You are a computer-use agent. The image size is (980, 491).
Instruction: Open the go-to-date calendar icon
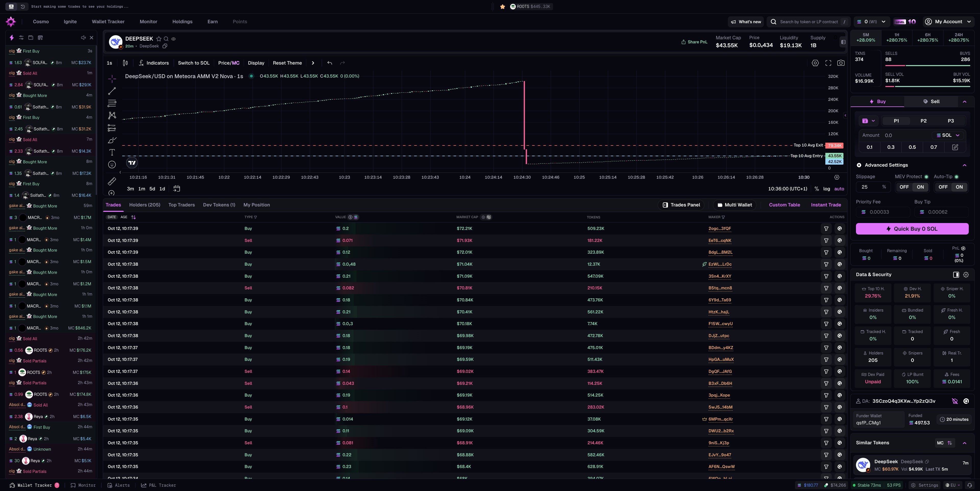177,189
